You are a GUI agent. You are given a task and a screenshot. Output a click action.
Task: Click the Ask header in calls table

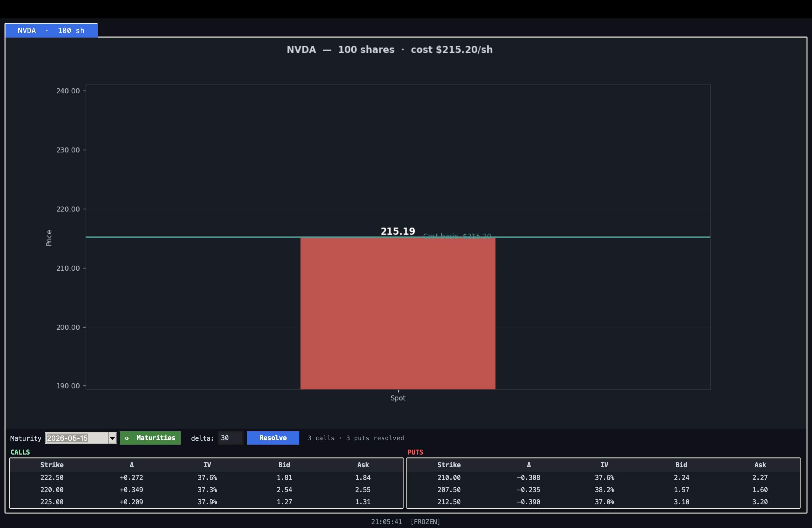(x=363, y=465)
